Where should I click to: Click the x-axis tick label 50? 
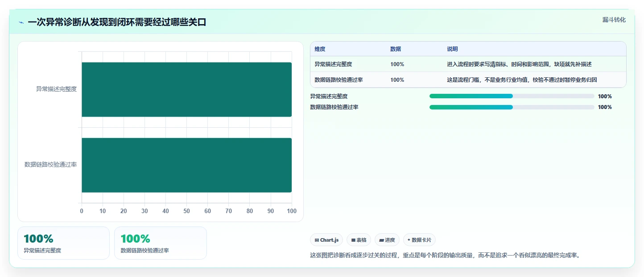(x=186, y=211)
